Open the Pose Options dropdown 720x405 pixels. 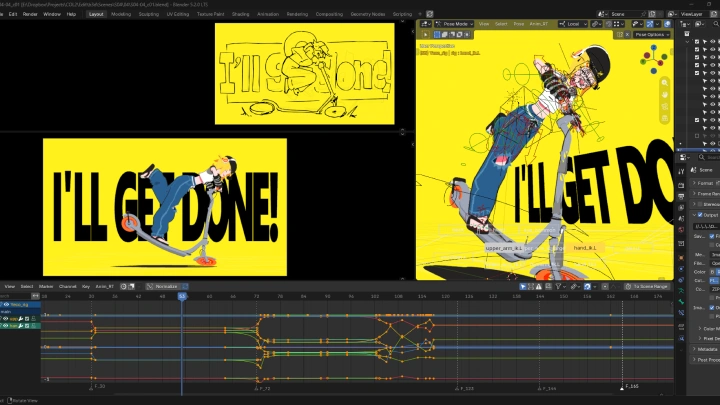[x=652, y=34]
